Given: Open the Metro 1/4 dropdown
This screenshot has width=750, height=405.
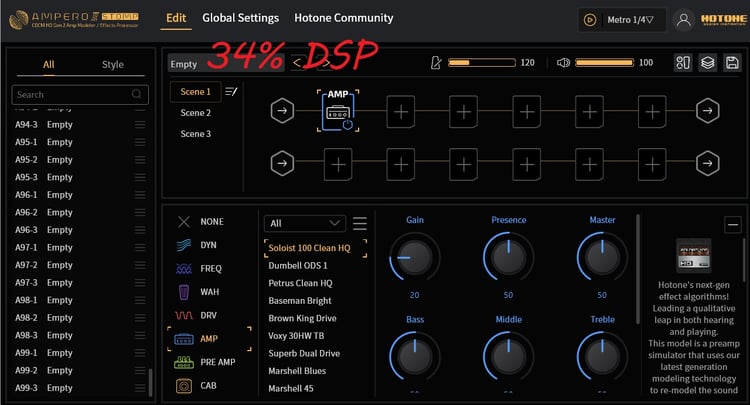Looking at the screenshot, I should [x=630, y=20].
